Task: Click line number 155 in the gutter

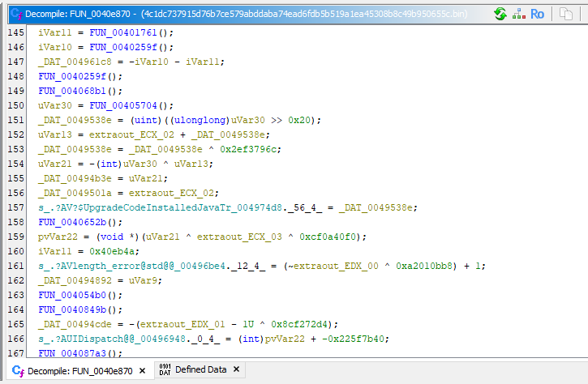Action: 16,177
